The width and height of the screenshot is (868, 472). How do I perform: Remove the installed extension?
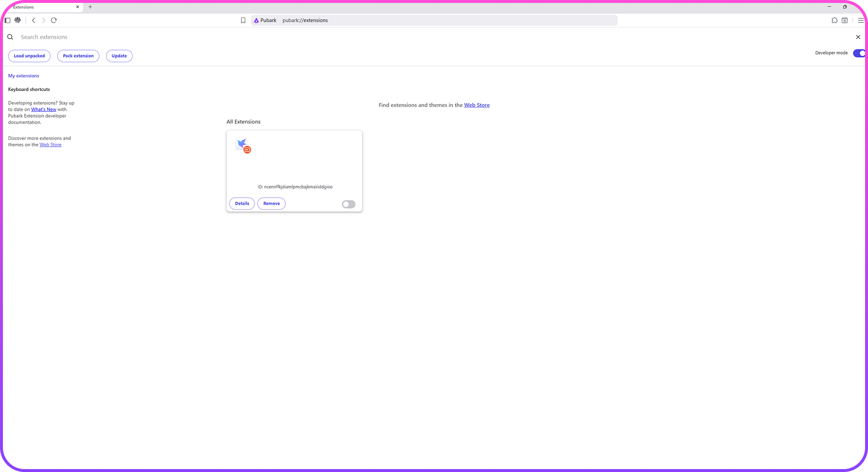pyautogui.click(x=271, y=203)
